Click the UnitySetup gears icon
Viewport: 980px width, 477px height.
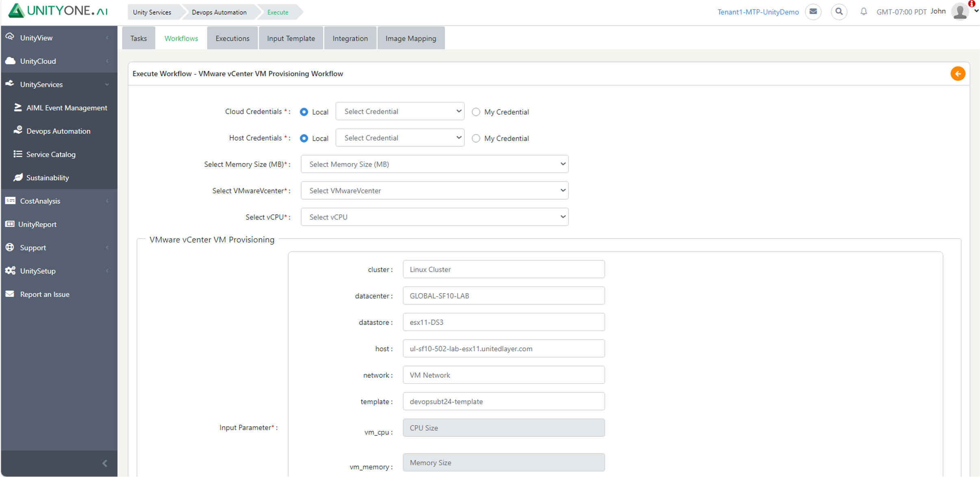click(10, 270)
